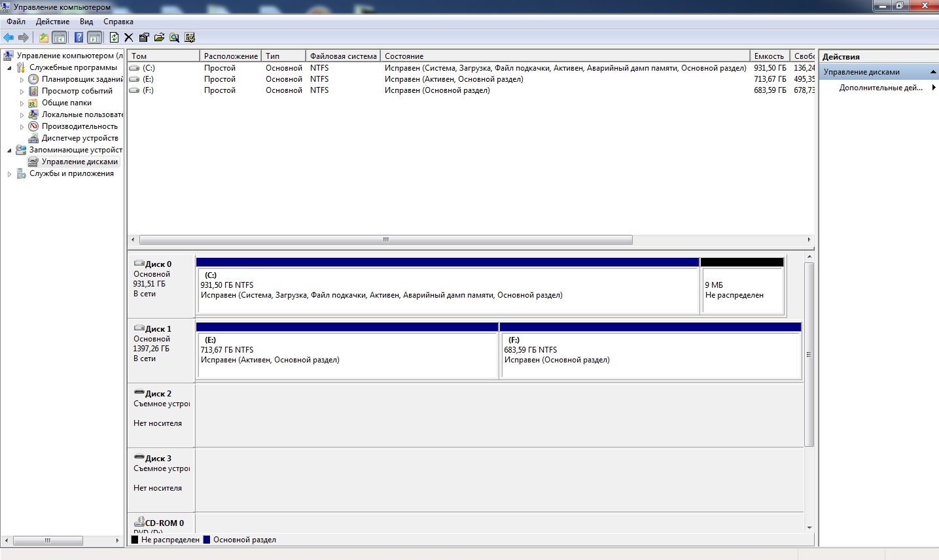Image resolution: width=939 pixels, height=560 pixels.
Task: Open Просмотр событий in the tree
Action: [x=77, y=91]
